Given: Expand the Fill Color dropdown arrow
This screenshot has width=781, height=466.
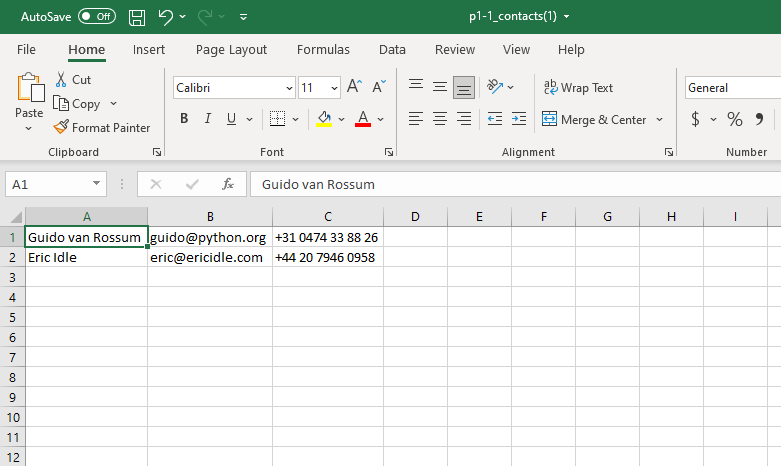Looking at the screenshot, I should [x=341, y=119].
